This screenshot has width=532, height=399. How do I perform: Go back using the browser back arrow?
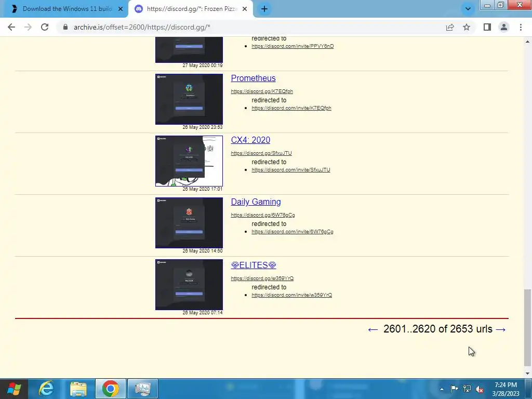pos(11,27)
